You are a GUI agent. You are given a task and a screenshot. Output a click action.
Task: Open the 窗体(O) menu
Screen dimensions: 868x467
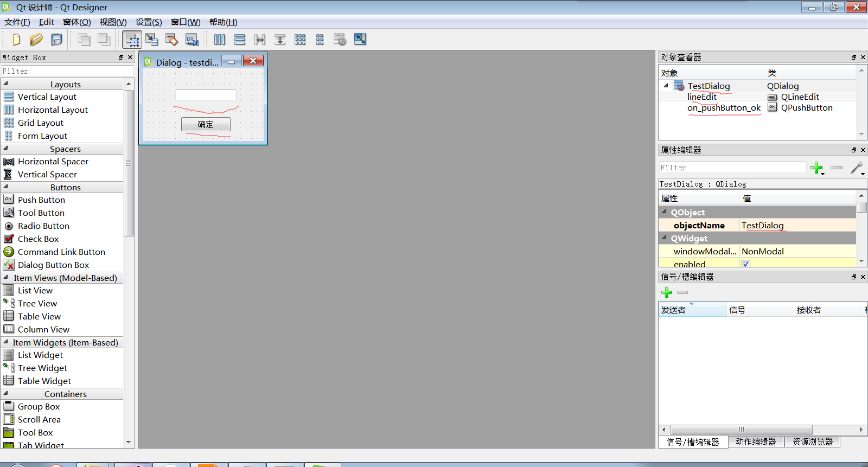point(76,22)
